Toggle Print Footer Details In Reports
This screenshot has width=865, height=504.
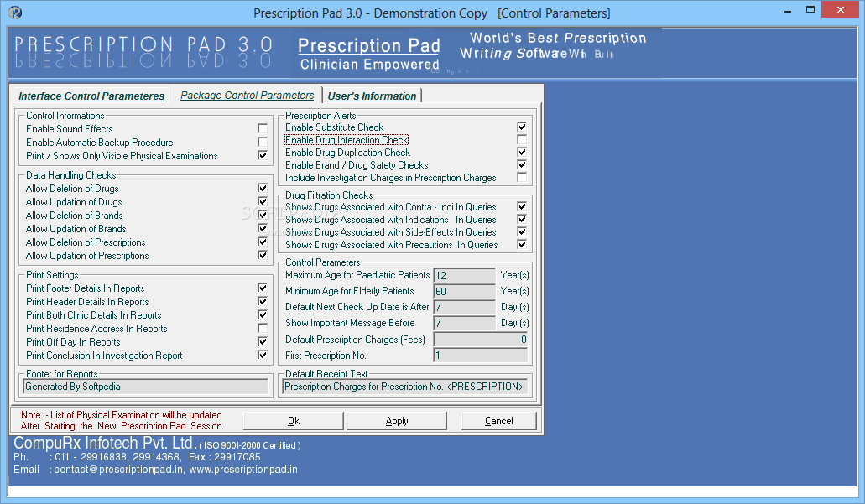(263, 288)
